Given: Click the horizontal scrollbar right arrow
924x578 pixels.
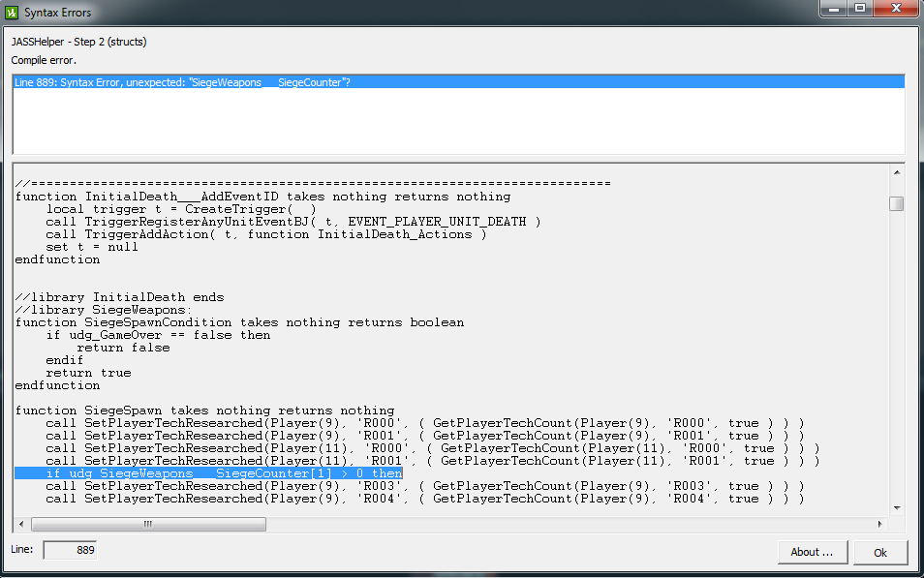Looking at the screenshot, I should pos(879,524).
